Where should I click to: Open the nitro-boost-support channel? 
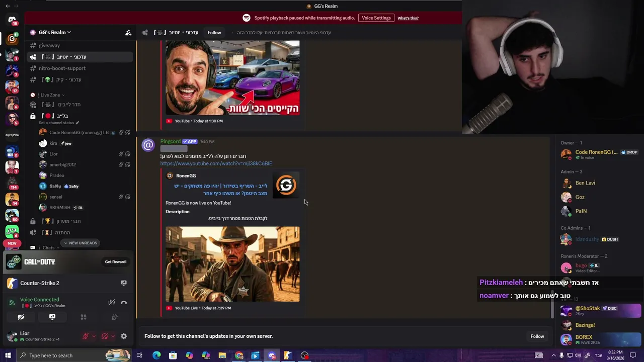pos(80,68)
